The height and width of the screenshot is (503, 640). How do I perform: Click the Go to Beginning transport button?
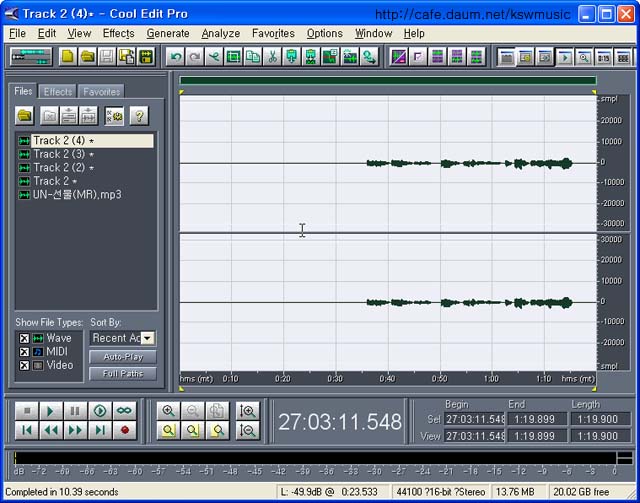click(x=27, y=430)
